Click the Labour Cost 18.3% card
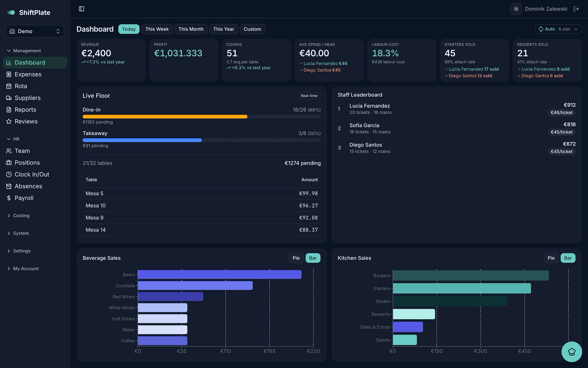This screenshot has height=368, width=588. pyautogui.click(x=402, y=60)
